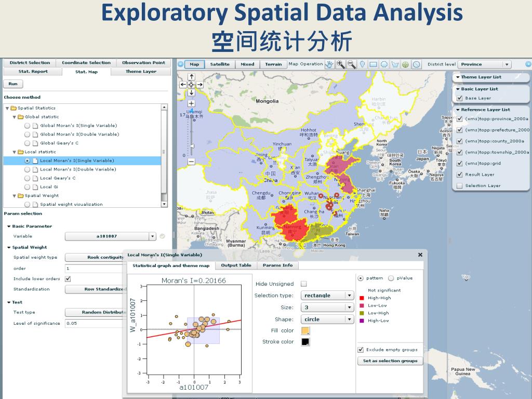Open the Output Table tab
Image resolution: width=532 pixels, height=399 pixels.
pyautogui.click(x=236, y=265)
